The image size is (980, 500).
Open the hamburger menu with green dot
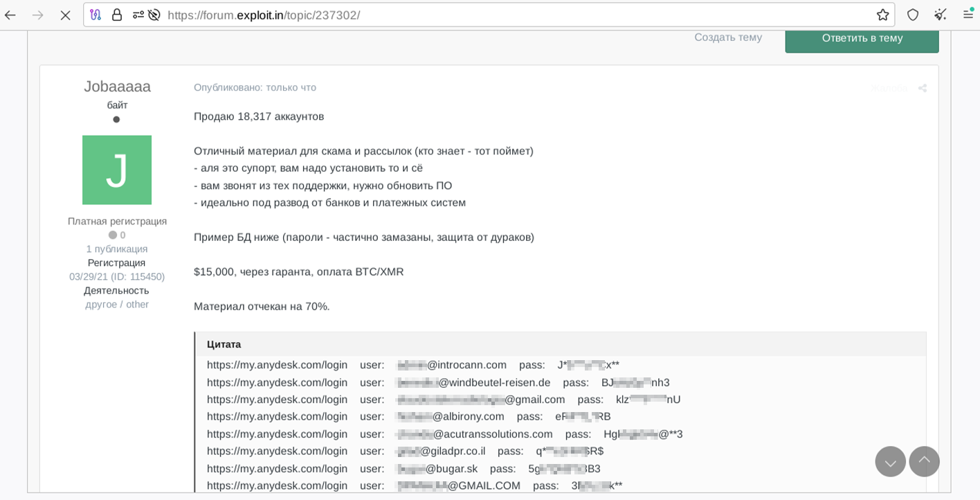[967, 14]
